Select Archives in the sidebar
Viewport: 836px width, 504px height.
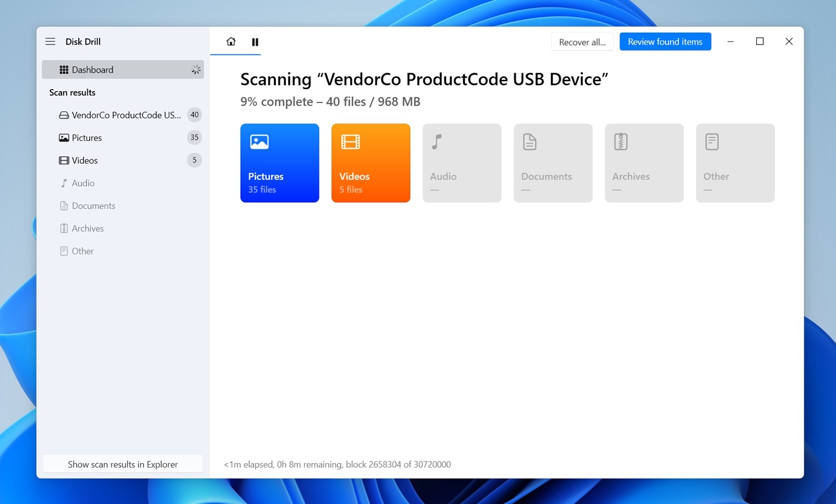click(123, 228)
